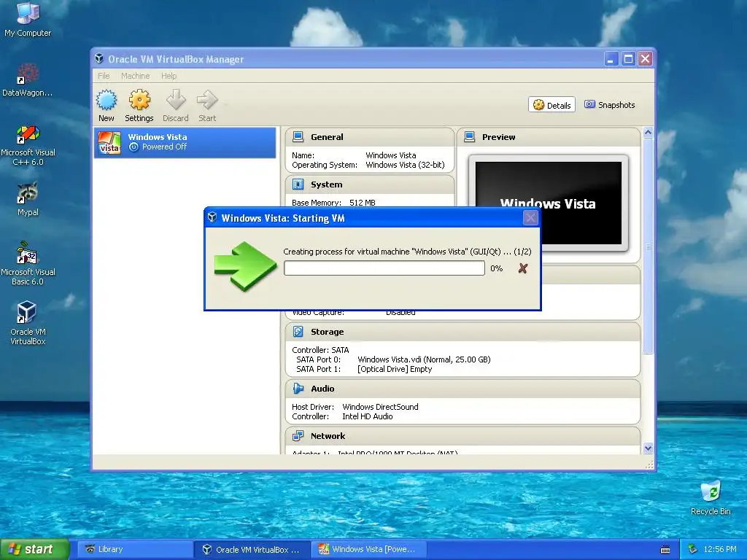Click the Recycle Bin desktop icon
747x560 pixels.
point(711,492)
